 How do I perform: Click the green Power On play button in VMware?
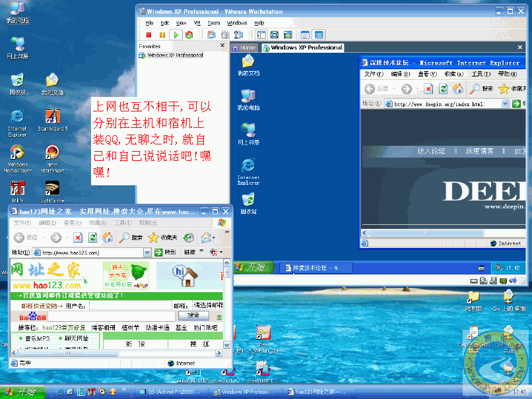176,35
